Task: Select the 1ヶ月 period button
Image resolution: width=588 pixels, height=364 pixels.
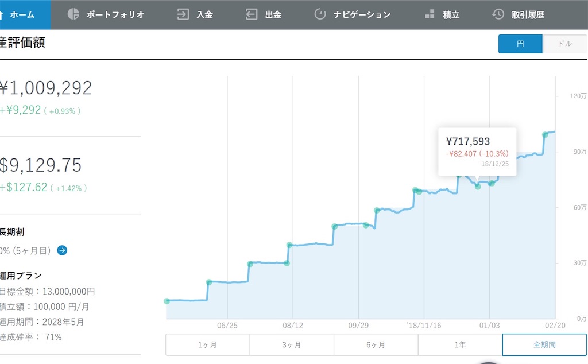Action: (207, 344)
